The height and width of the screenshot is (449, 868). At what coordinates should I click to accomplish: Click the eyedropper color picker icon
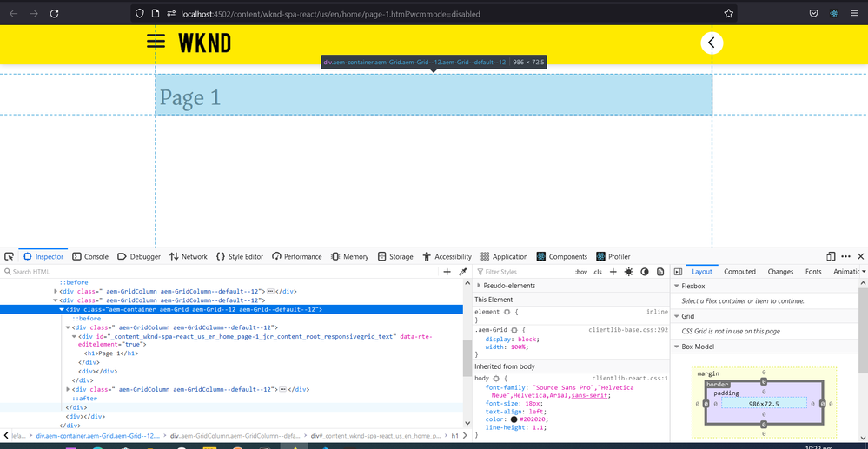[x=463, y=272]
